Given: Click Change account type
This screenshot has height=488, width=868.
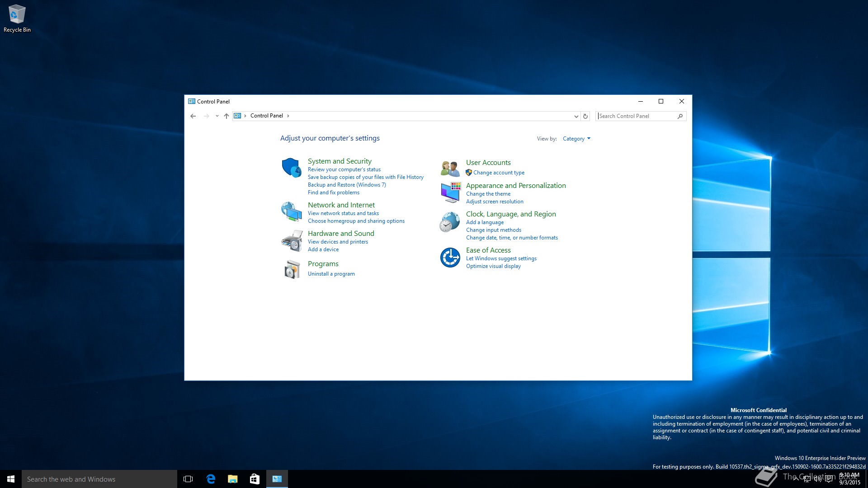Looking at the screenshot, I should (499, 173).
